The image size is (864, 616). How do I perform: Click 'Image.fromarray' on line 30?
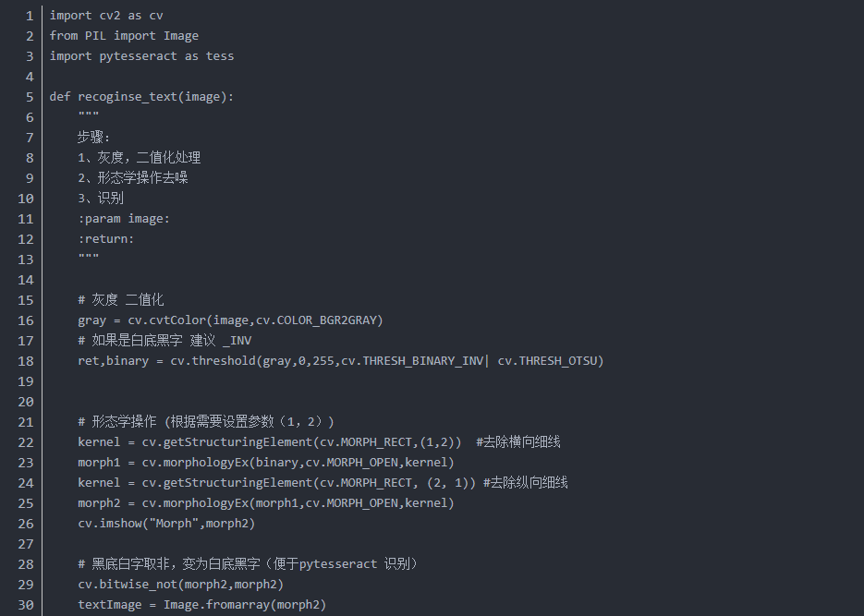click(x=216, y=605)
